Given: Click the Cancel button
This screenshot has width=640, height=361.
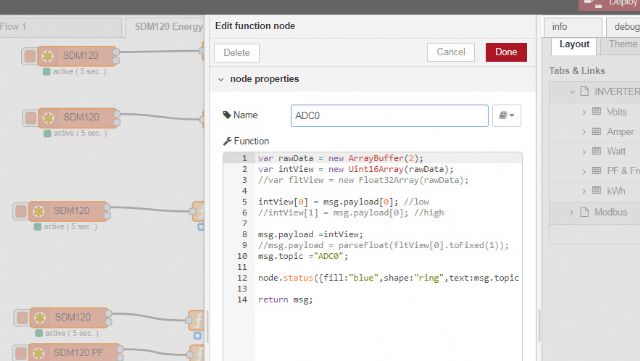Looking at the screenshot, I should pyautogui.click(x=451, y=52).
